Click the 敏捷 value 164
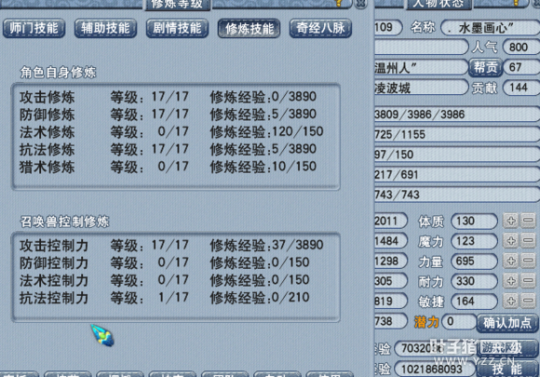Image resolution: width=540 pixels, height=377 pixels. (x=475, y=302)
